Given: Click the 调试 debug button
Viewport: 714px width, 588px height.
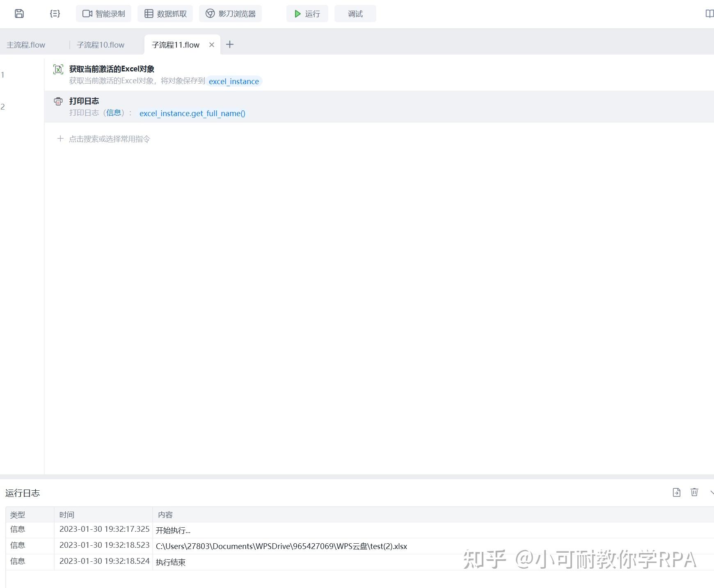Looking at the screenshot, I should click(x=355, y=14).
